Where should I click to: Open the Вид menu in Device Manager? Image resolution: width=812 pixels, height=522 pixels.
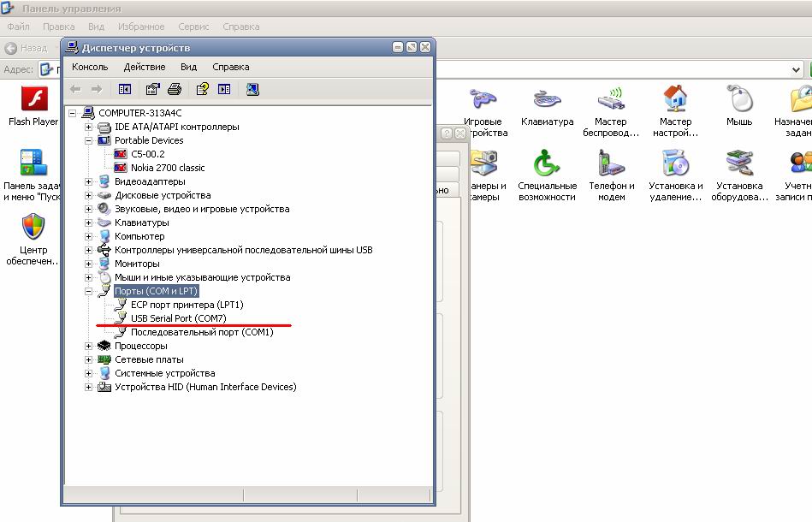[188, 67]
